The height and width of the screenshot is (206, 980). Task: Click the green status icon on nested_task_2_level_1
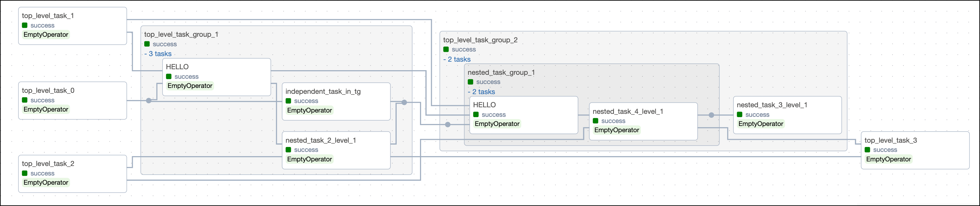pyautogui.click(x=288, y=150)
